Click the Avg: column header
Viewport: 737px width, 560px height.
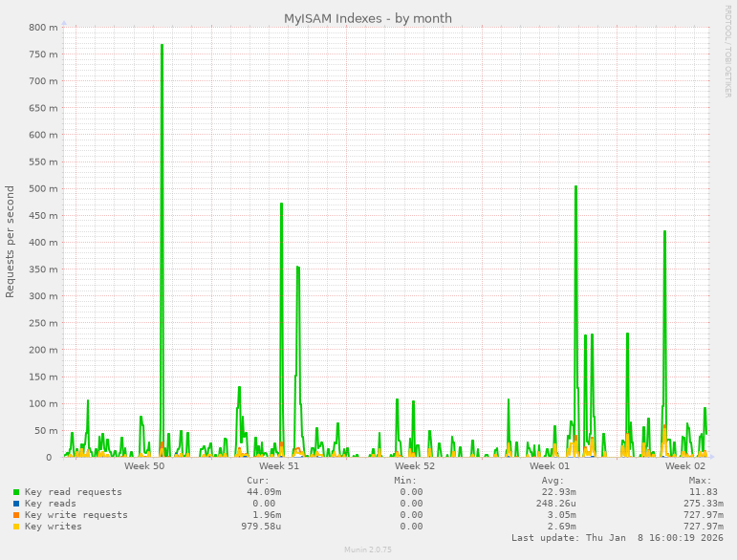(553, 481)
